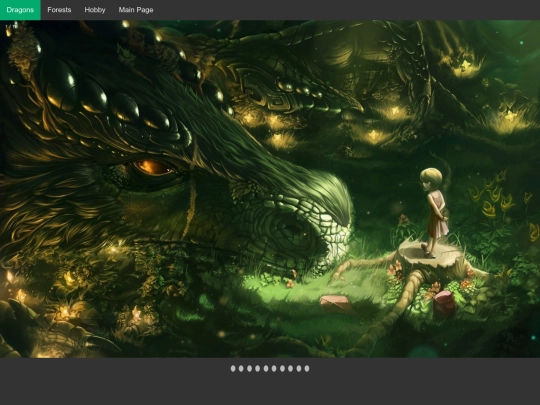
Task: Show slide five using the fifth dot
Action: [x=266, y=368]
